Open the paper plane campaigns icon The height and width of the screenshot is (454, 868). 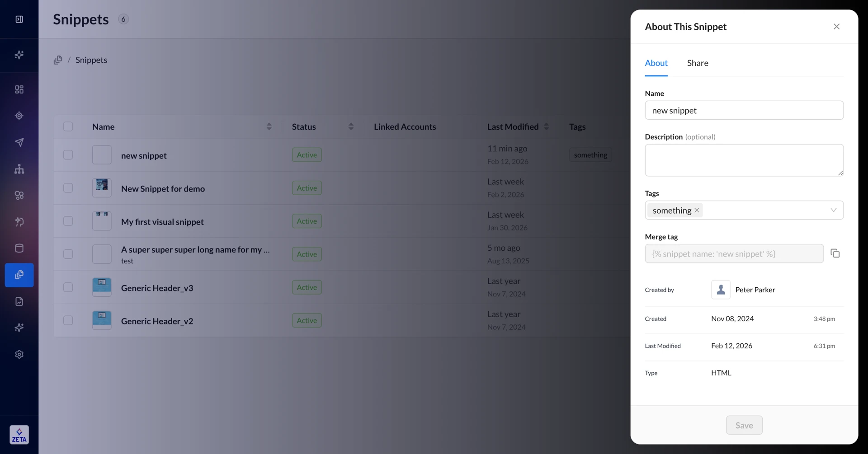click(x=19, y=142)
